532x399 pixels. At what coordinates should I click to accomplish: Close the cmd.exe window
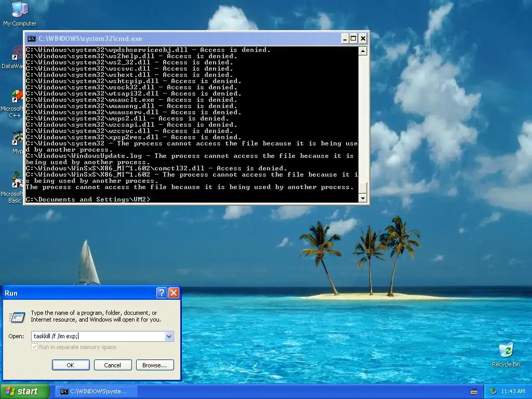[x=363, y=38]
